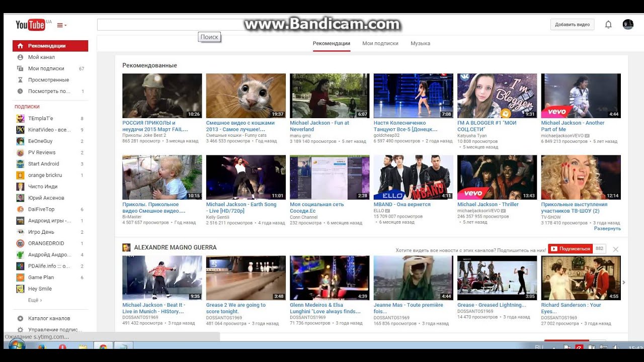644x362 pixels.
Task: Open Michael Jackson - Fun at Neverland title
Action: (319, 126)
